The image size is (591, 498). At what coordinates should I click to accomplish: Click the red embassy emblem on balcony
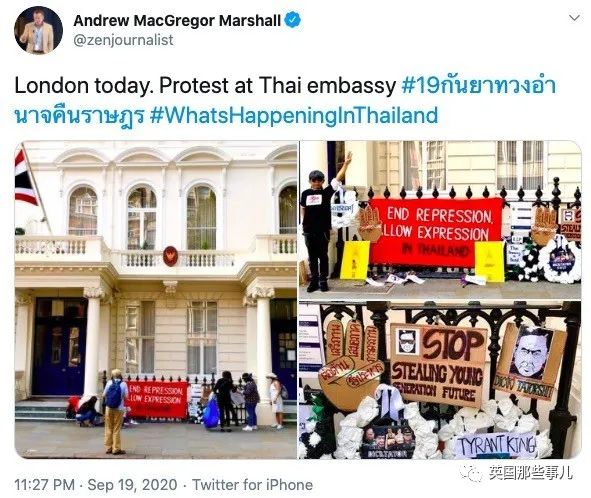(x=170, y=256)
